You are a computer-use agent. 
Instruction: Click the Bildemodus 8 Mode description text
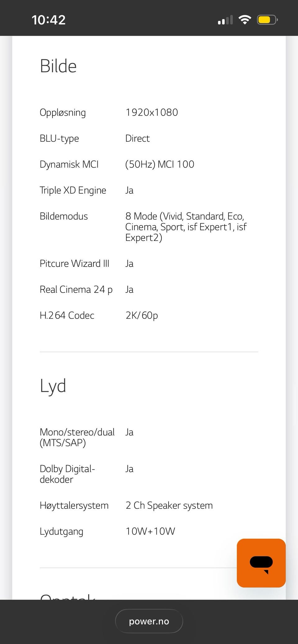[x=186, y=227]
